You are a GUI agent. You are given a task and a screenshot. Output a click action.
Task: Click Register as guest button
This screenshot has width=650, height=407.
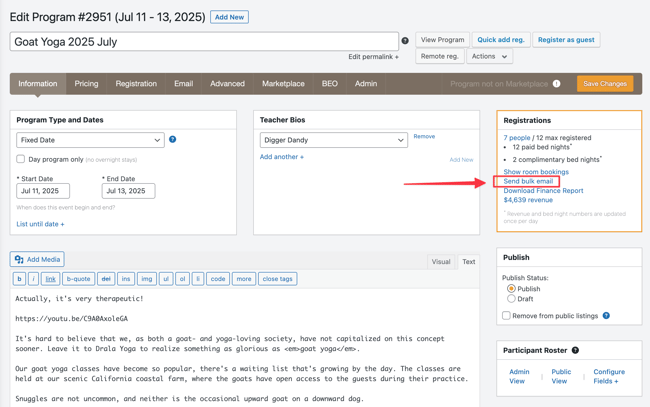coord(566,40)
